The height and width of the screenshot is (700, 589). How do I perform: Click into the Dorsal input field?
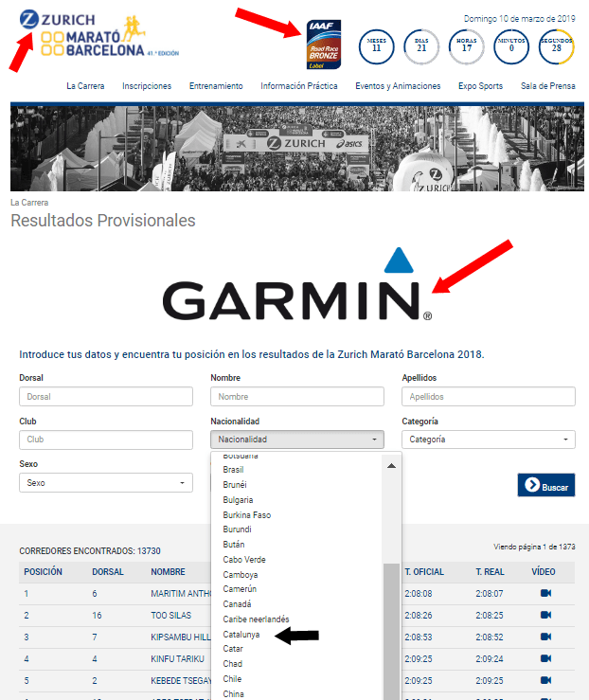coord(104,397)
